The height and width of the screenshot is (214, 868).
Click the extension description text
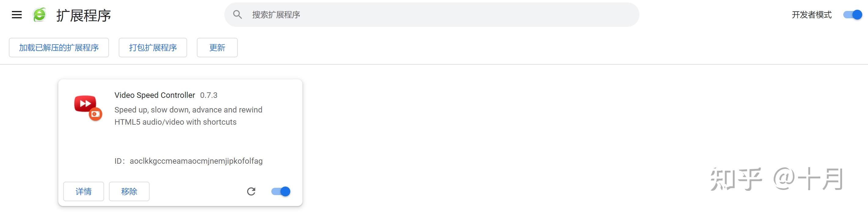click(x=188, y=116)
